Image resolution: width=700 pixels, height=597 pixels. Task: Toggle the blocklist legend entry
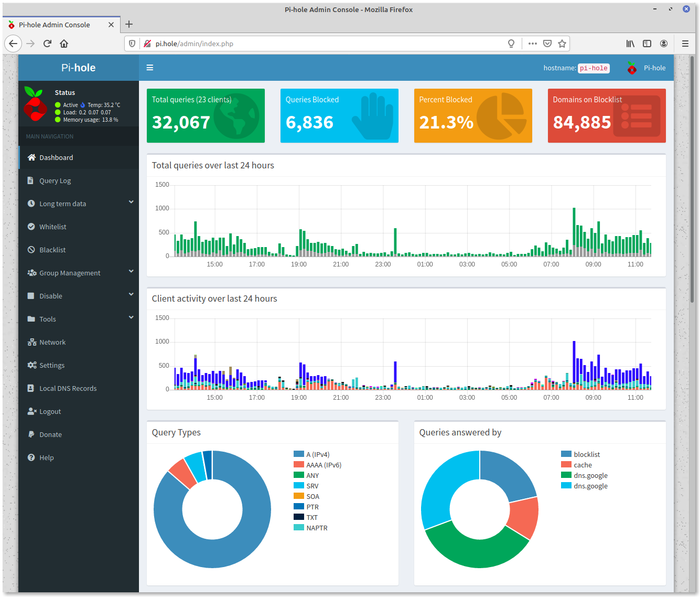click(580, 454)
